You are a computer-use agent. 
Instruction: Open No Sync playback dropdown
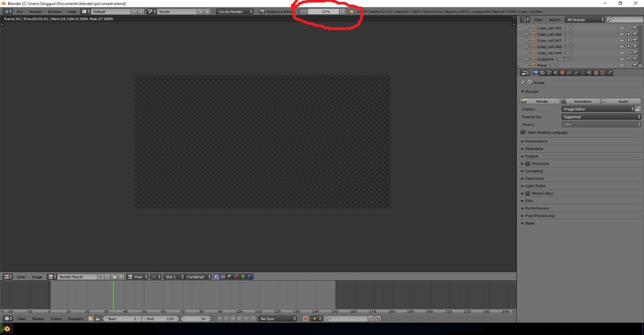pos(278,318)
